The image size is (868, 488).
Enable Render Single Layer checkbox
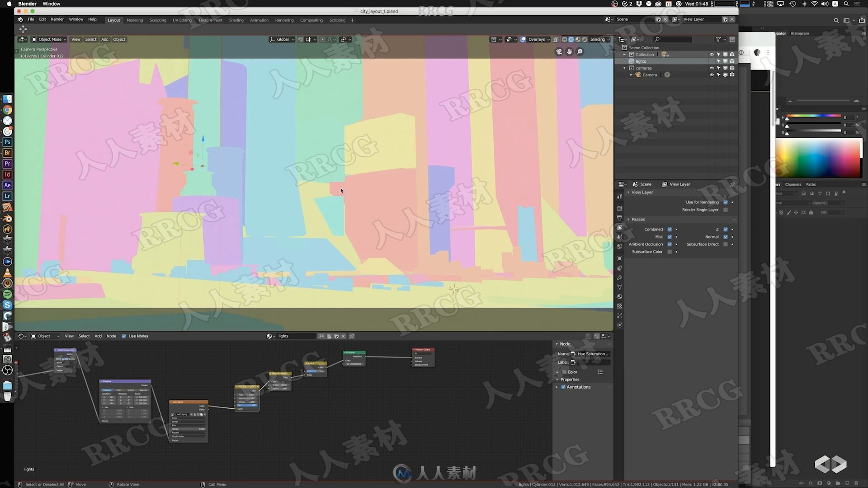pyautogui.click(x=726, y=210)
